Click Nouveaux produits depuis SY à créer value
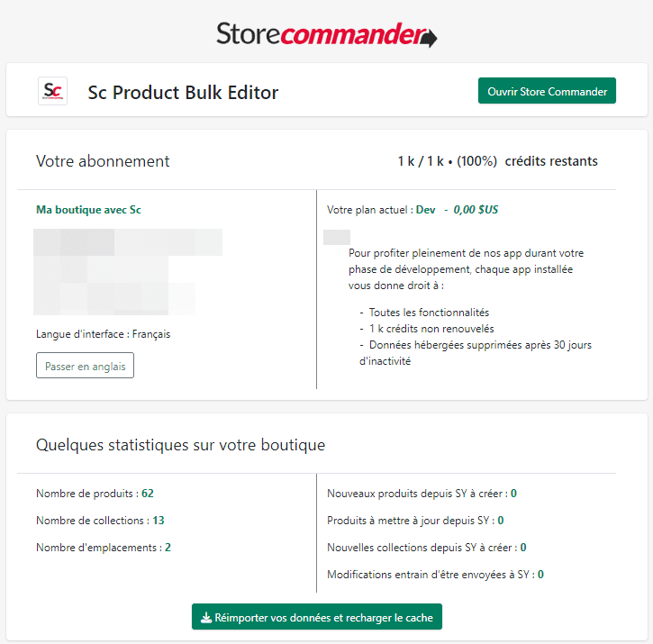Viewport: 653px width, 644px height. [x=513, y=494]
